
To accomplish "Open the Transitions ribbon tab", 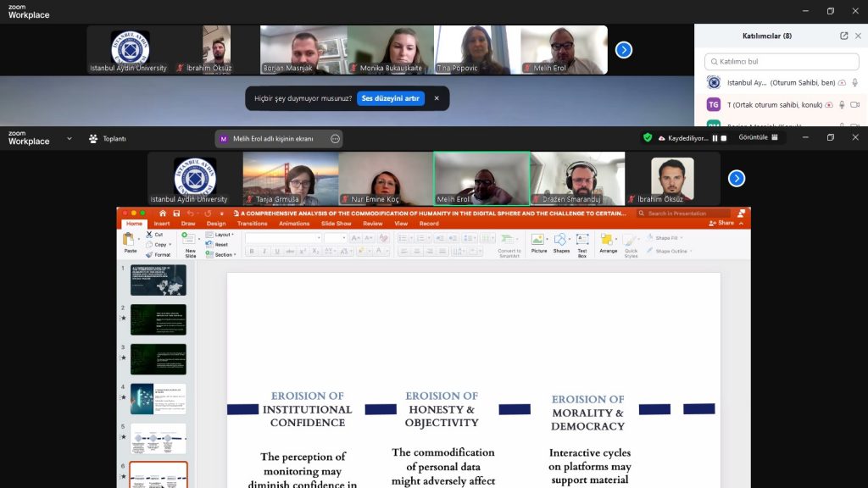I will pos(252,224).
